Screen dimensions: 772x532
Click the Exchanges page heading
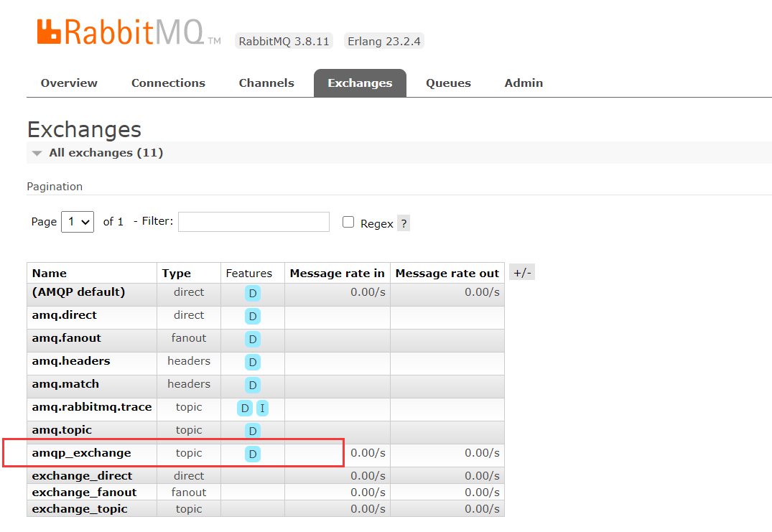84,129
